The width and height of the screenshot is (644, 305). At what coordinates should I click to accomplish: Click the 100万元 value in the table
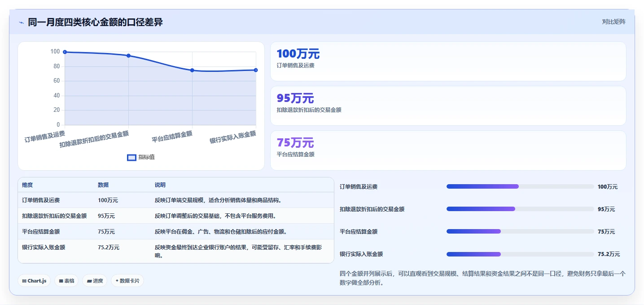click(x=108, y=200)
